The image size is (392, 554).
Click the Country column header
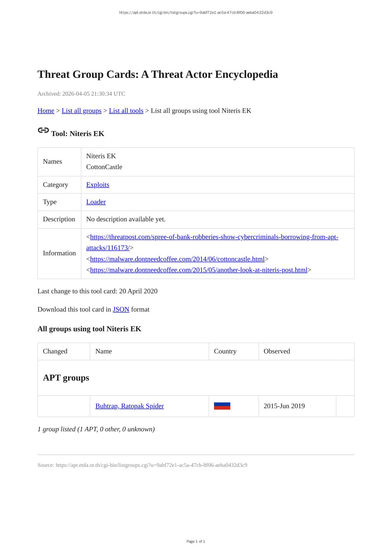225,351
